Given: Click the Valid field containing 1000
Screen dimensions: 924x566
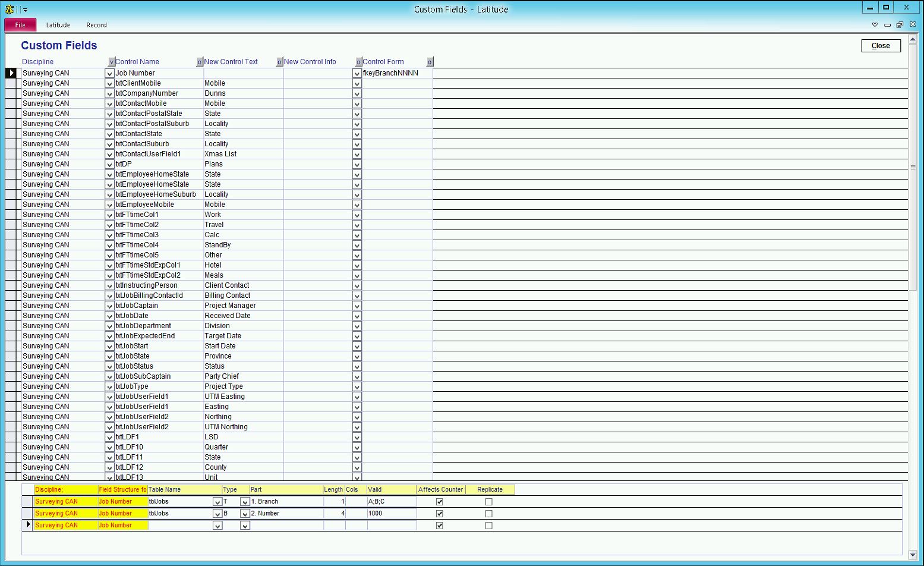Looking at the screenshot, I should point(392,514).
